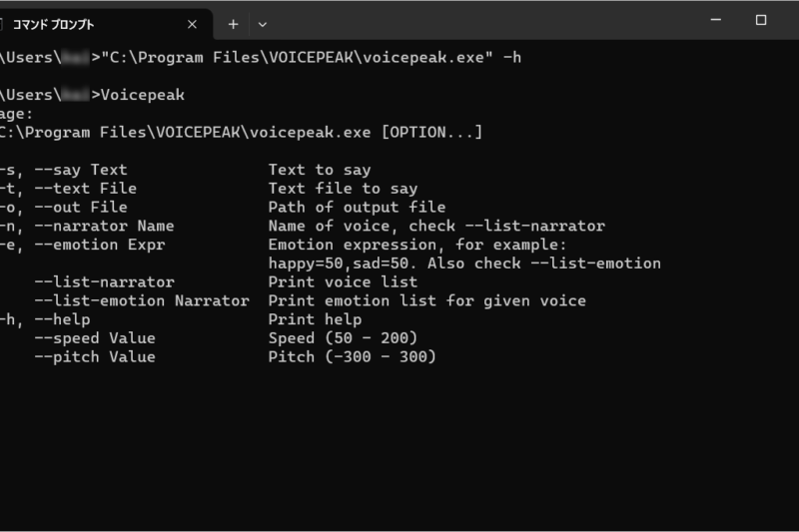The image size is (799, 532).
Task: Click the "--say Text" option
Action: coord(81,170)
